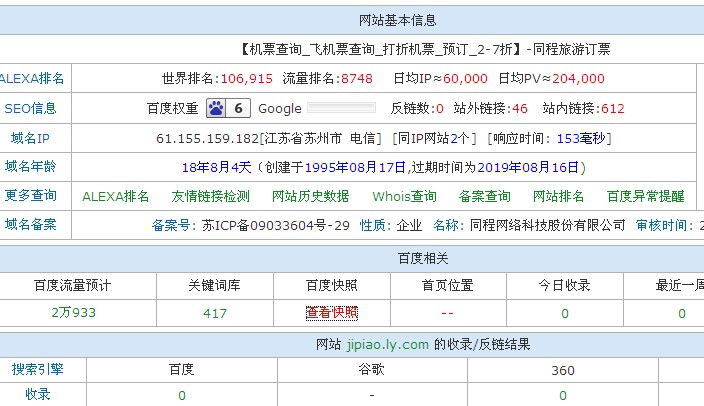Open 百度异常提醒 link
704x406 pixels.
coord(646,196)
